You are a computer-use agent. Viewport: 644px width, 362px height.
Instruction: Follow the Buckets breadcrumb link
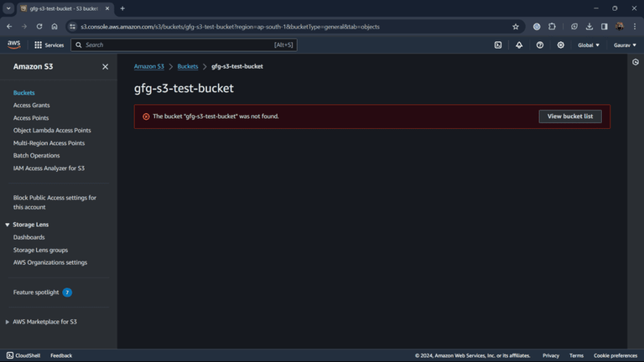point(188,66)
